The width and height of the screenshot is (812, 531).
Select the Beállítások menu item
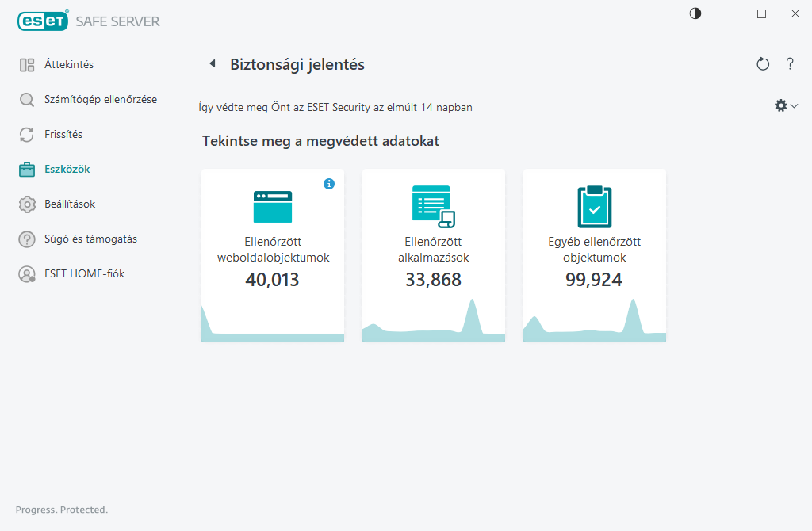pyautogui.click(x=70, y=204)
